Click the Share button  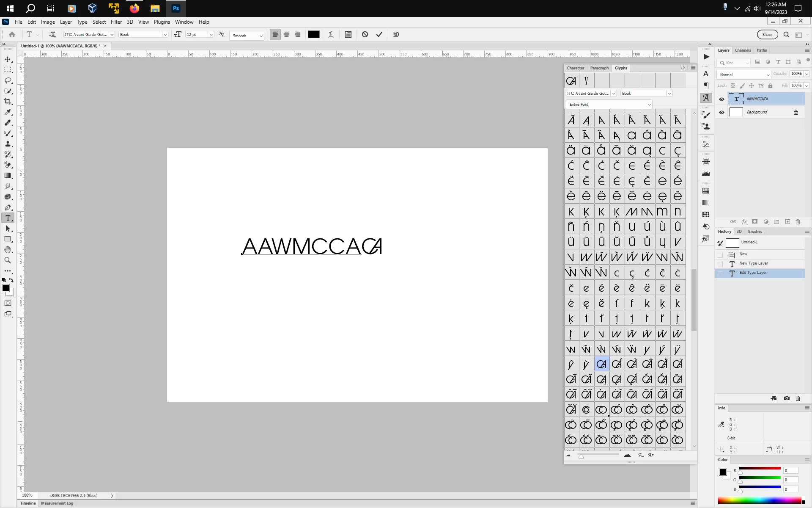click(x=767, y=35)
